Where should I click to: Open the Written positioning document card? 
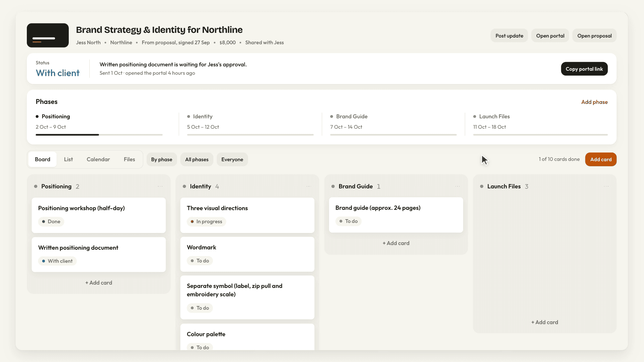(x=99, y=255)
